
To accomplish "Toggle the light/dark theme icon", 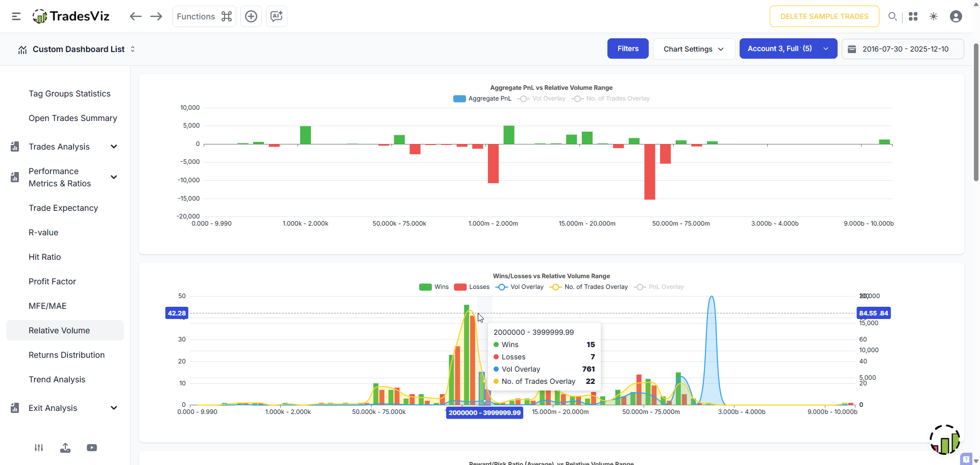I will pyautogui.click(x=934, y=16).
